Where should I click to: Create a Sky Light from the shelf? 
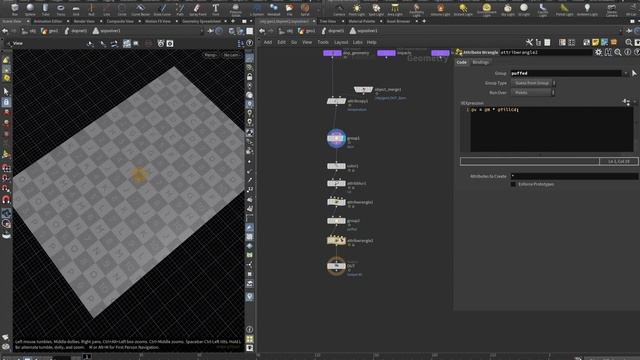click(x=508, y=9)
